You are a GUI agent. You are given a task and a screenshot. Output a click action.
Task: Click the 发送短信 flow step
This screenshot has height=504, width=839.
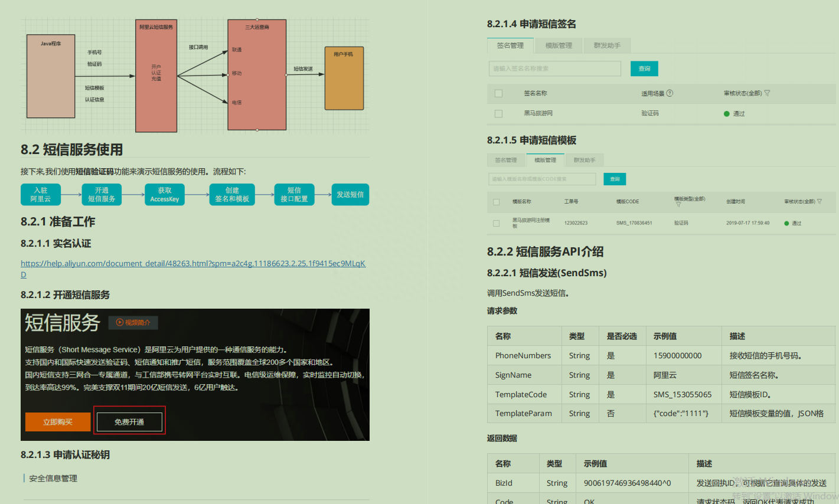click(350, 194)
